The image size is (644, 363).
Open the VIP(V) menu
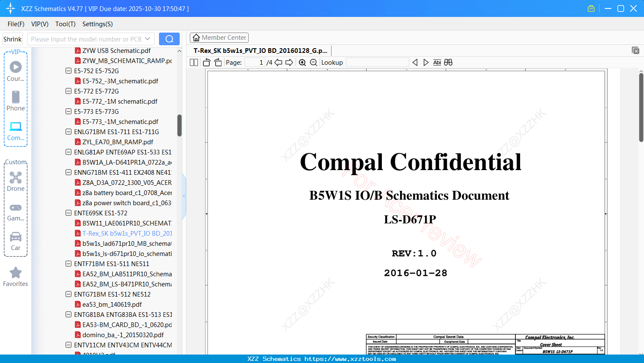click(x=40, y=24)
